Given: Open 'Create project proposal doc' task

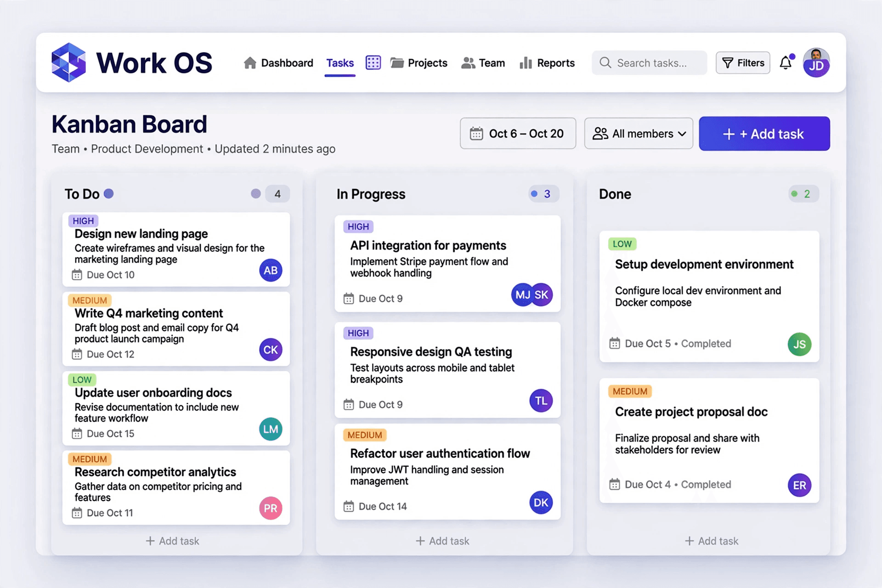Looking at the screenshot, I should pyautogui.click(x=709, y=440).
